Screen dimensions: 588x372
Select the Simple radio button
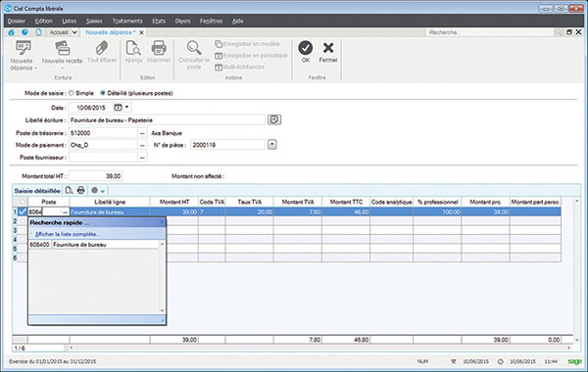click(x=72, y=93)
